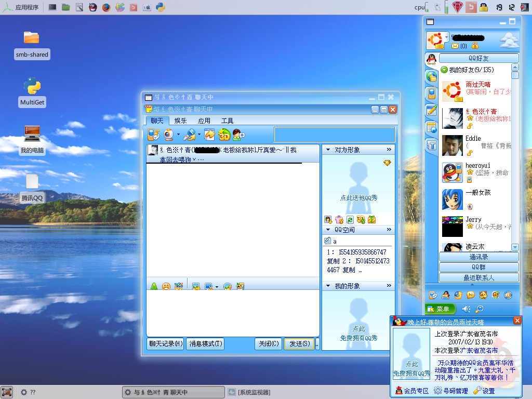Click the 发送(S) button

(300, 344)
